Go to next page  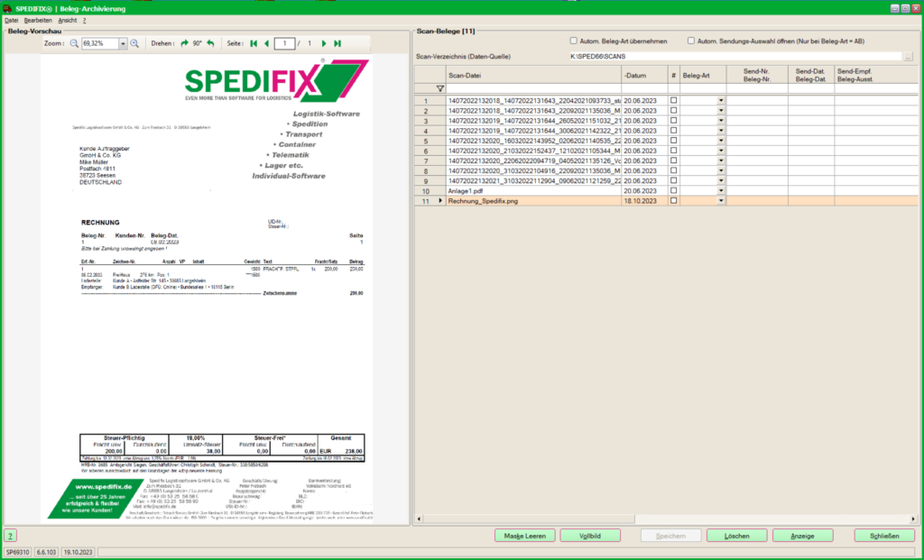pyautogui.click(x=324, y=43)
